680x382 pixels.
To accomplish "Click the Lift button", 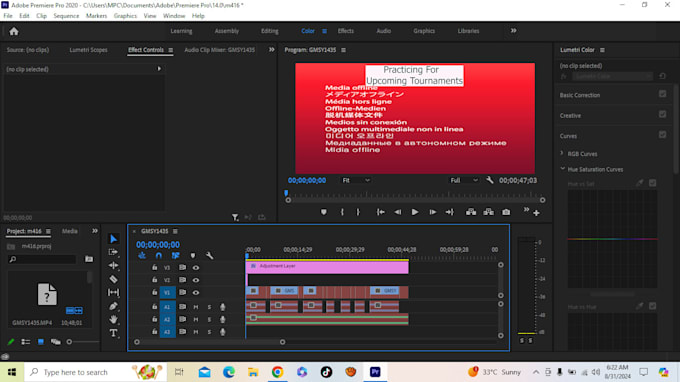I will click(471, 212).
